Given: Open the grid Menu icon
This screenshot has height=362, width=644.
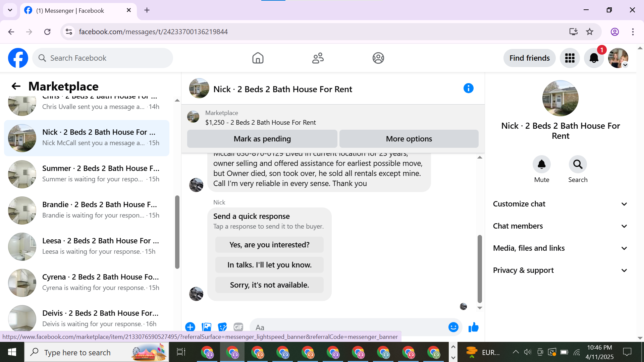Looking at the screenshot, I should tap(570, 58).
